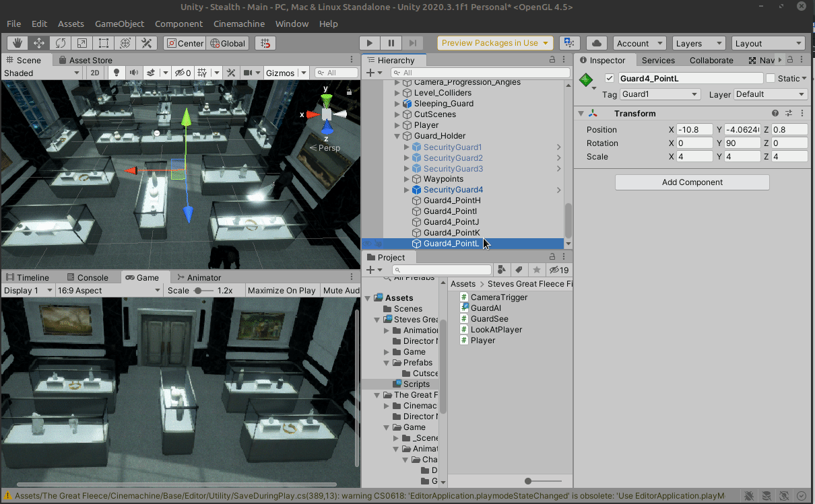The height and width of the screenshot is (504, 815).
Task: Open the Tag dropdown showing Guard1
Action: tap(661, 94)
